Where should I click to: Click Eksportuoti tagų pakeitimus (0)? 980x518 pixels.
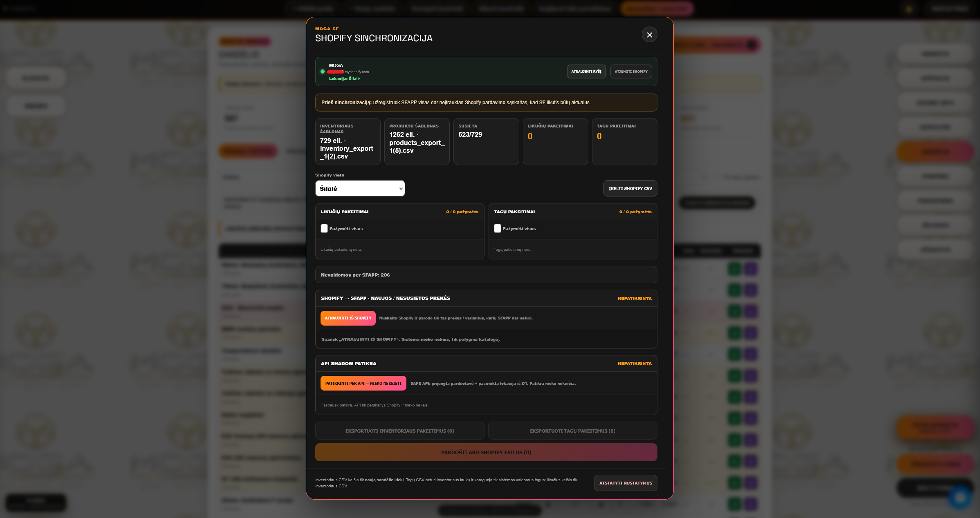(x=572, y=431)
